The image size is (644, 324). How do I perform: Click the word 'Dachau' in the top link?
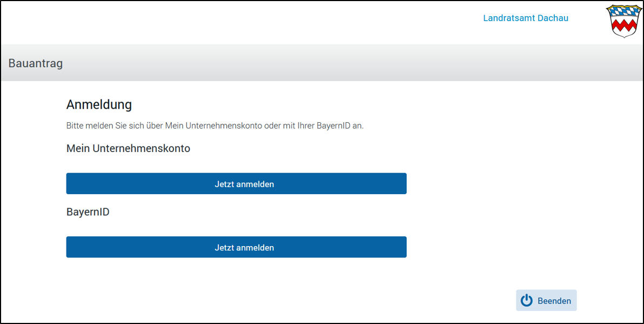[x=554, y=18]
